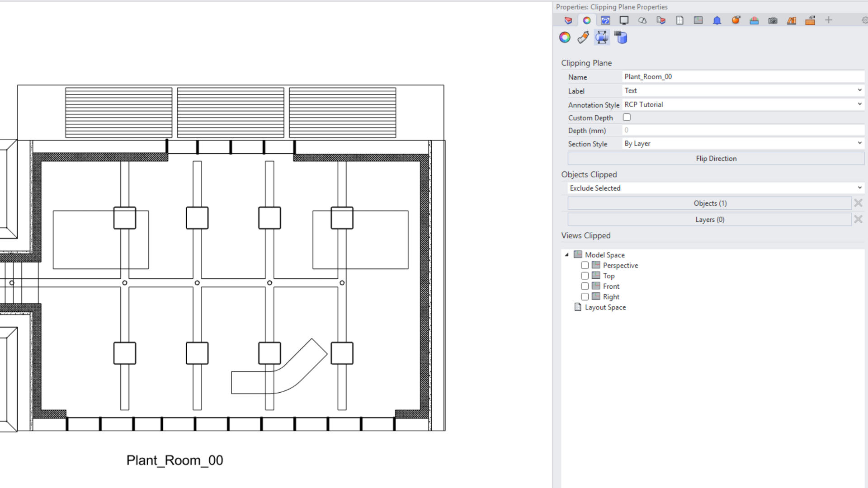This screenshot has width=868, height=488.
Task: Click the Depth (mm) value field
Action: point(743,130)
